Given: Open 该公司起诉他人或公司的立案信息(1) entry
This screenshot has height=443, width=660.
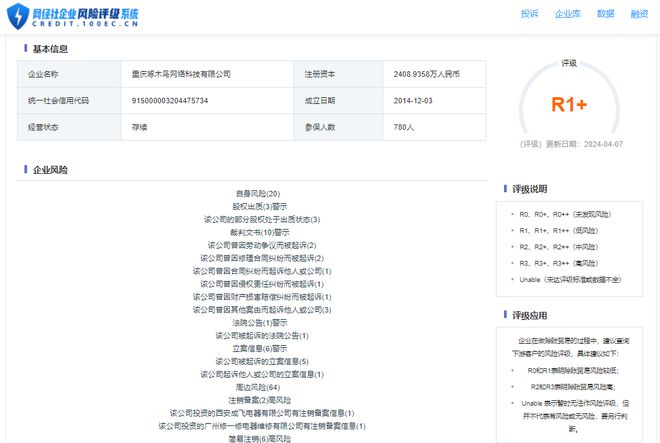Looking at the screenshot, I should (262, 374).
